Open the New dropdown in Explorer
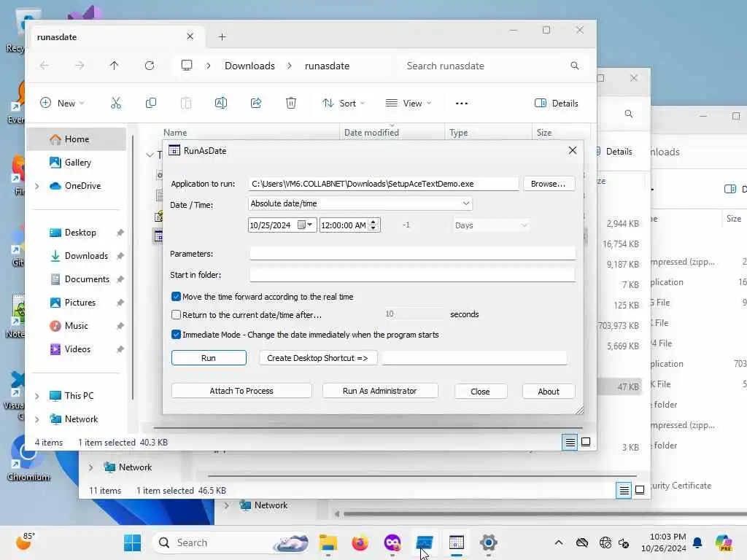The image size is (747, 560). point(62,104)
